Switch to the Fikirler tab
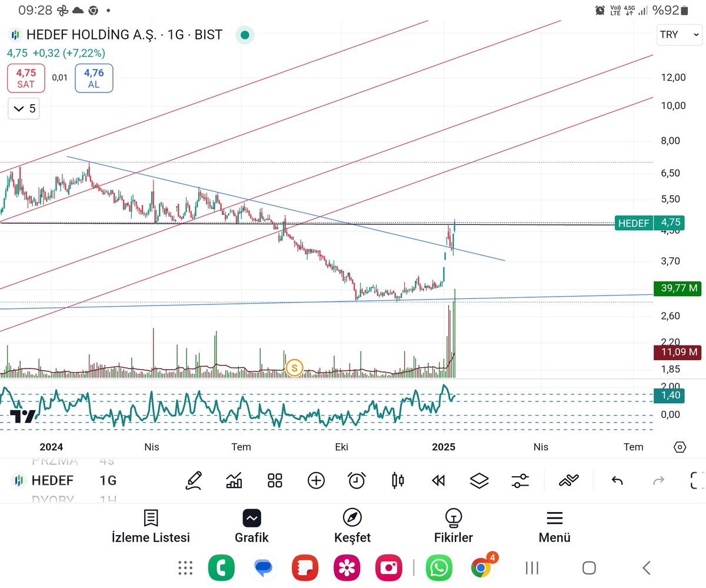This screenshot has width=706, height=588. [x=453, y=527]
